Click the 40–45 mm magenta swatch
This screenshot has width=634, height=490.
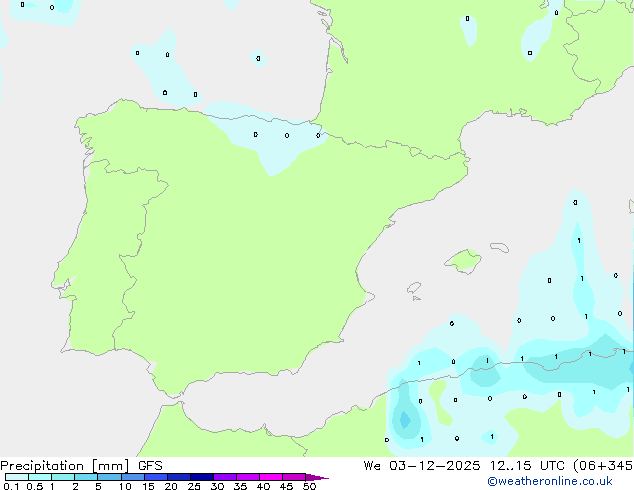coord(271,477)
